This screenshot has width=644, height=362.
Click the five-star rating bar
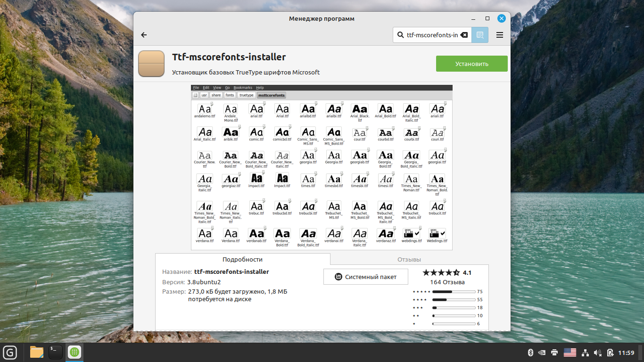[x=454, y=292]
